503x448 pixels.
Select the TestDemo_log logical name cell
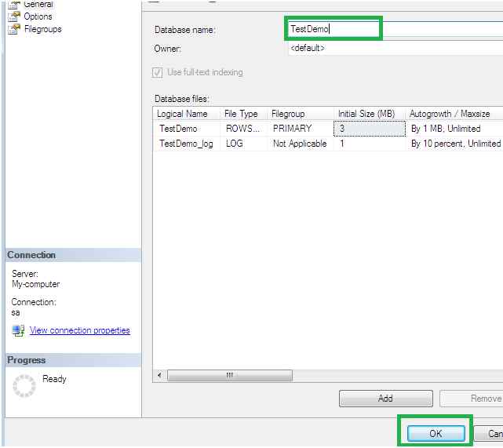(x=187, y=144)
